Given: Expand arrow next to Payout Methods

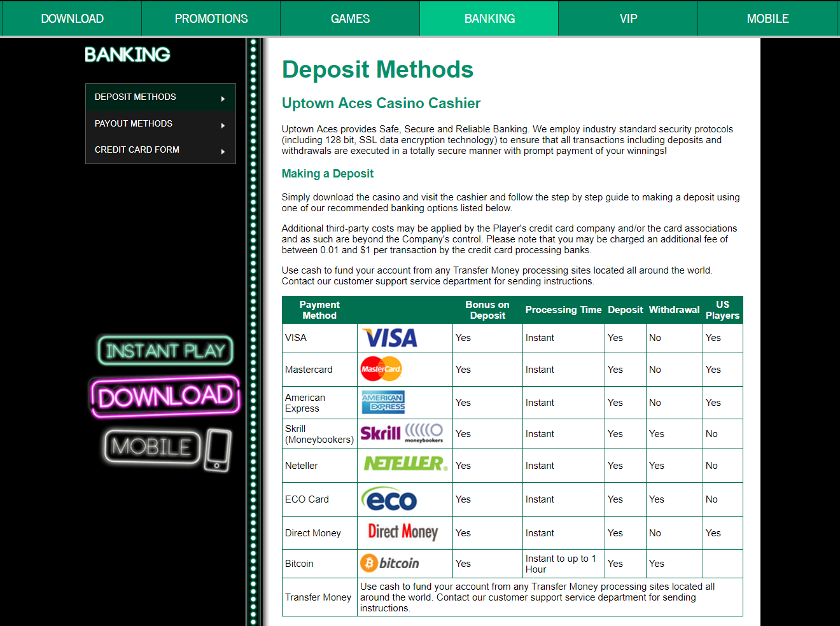Looking at the screenshot, I should click(x=223, y=125).
